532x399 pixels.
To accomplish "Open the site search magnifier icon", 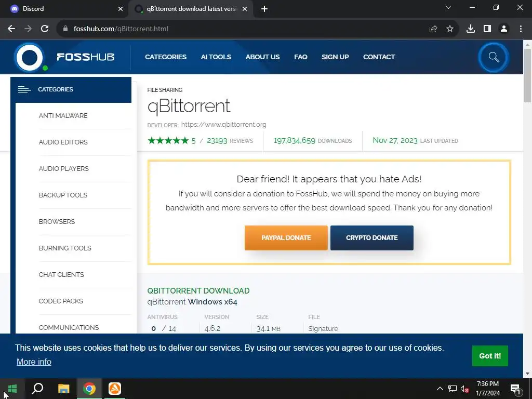I will 494,57.
